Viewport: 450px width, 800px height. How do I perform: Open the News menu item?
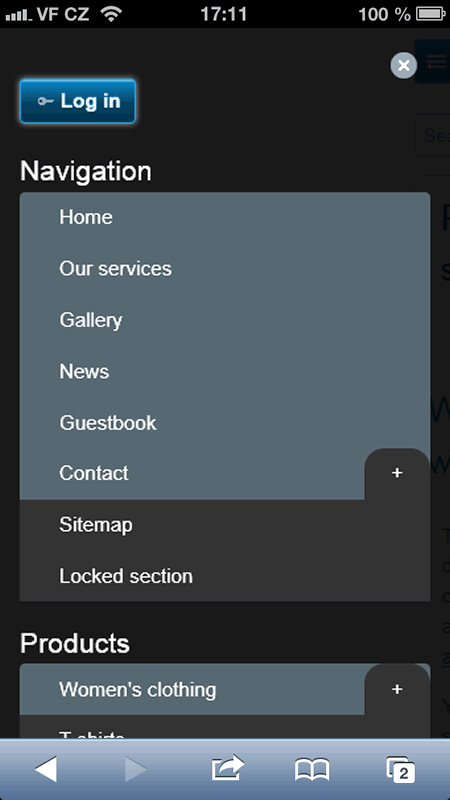click(224, 371)
